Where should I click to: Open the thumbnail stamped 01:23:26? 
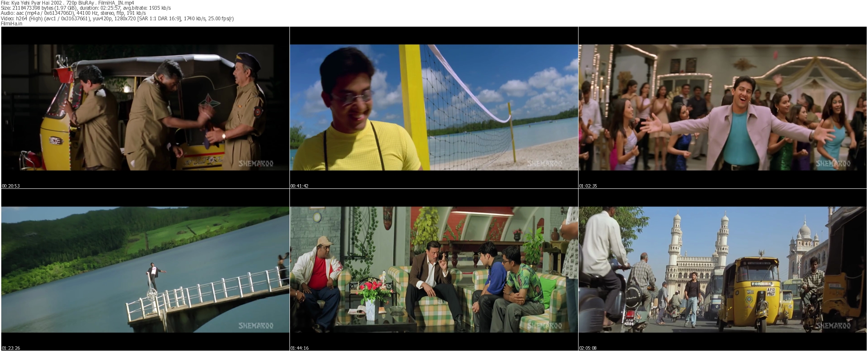145,270
